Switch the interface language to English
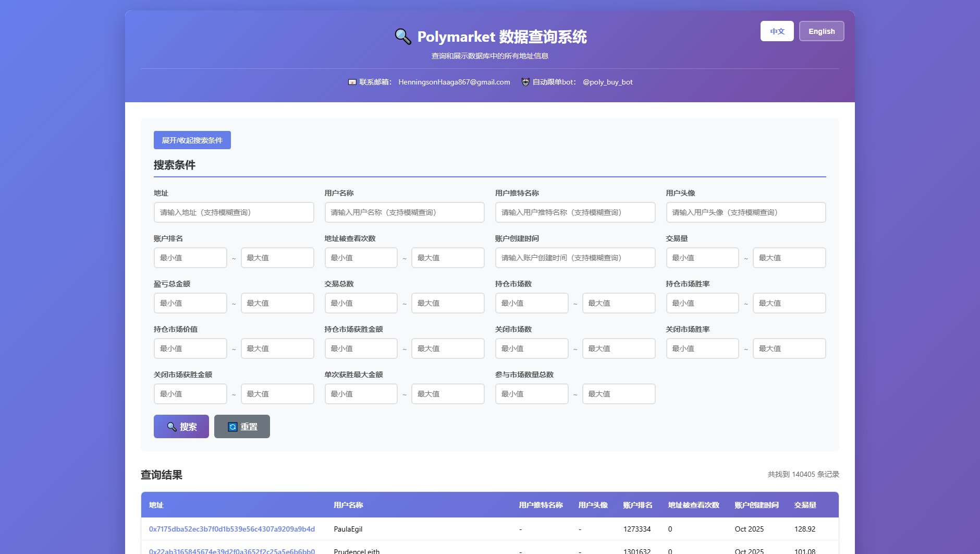Screen dimensions: 980x554 click(821, 31)
